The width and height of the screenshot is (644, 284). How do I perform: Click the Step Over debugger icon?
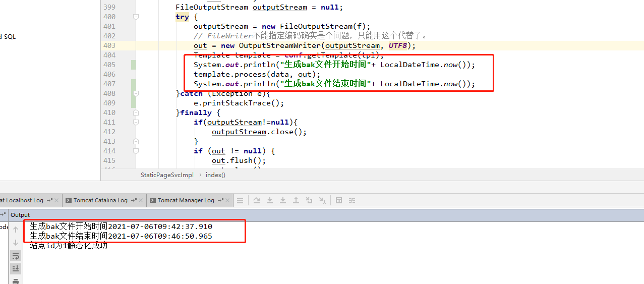point(257,200)
